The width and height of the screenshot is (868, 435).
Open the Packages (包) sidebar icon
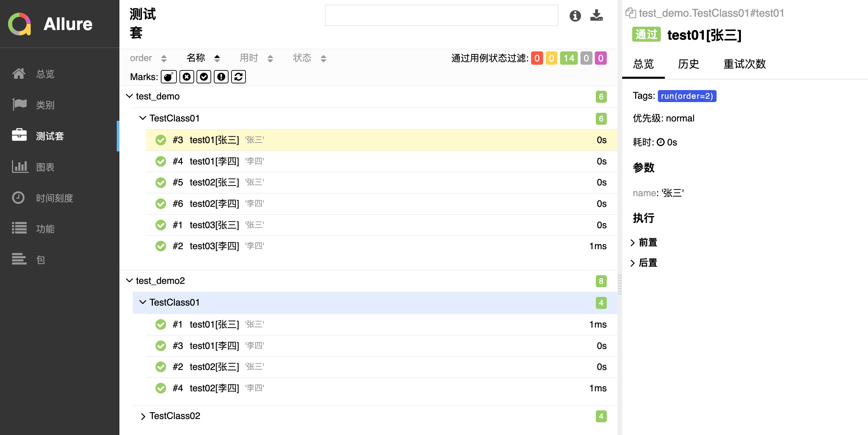[19, 260]
